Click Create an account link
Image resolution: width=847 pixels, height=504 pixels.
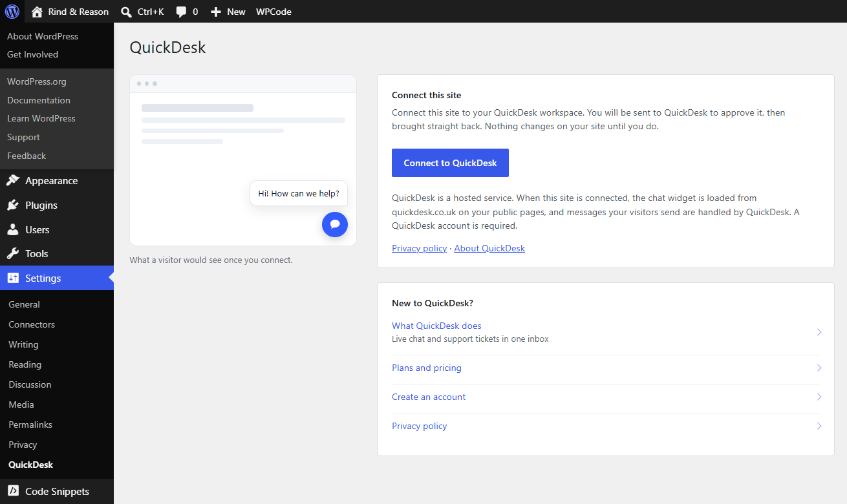click(429, 397)
